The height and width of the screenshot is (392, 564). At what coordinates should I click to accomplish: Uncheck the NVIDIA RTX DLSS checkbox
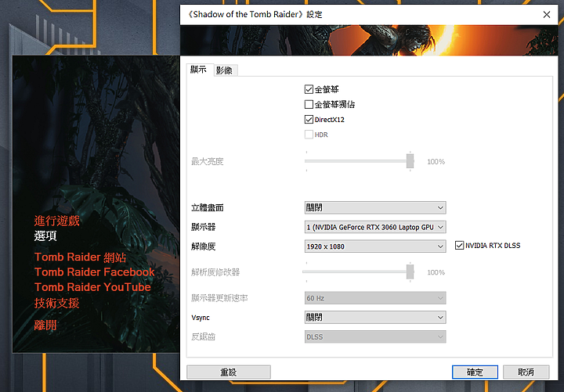(459, 246)
